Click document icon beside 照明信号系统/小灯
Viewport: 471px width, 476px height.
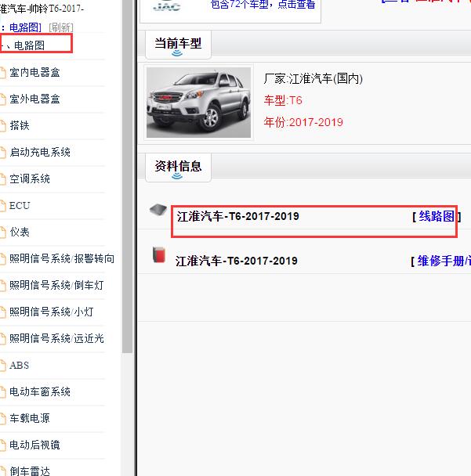[x=2, y=312]
